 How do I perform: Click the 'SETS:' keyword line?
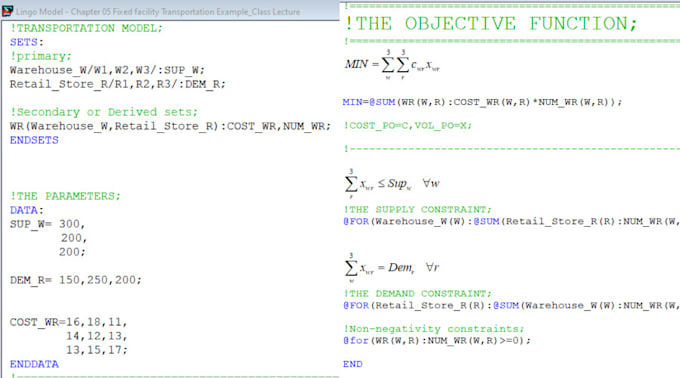27,42
